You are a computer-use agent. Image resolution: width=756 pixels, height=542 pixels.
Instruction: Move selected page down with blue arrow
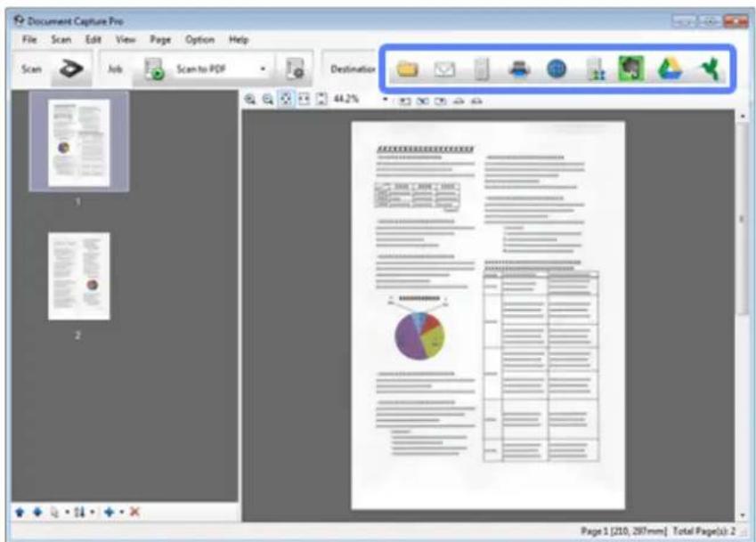tap(37, 512)
